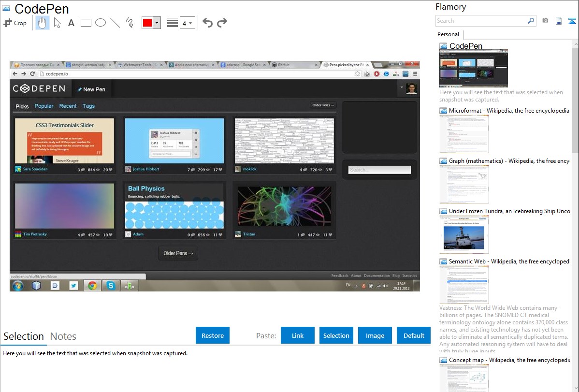
Task: Focus the Flamory Search field
Action: (481, 21)
